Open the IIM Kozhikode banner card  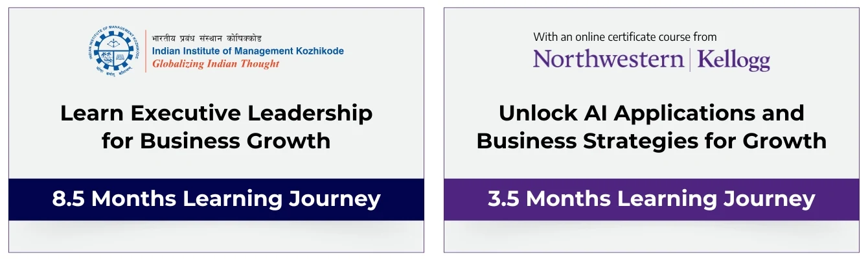[x=216, y=130]
